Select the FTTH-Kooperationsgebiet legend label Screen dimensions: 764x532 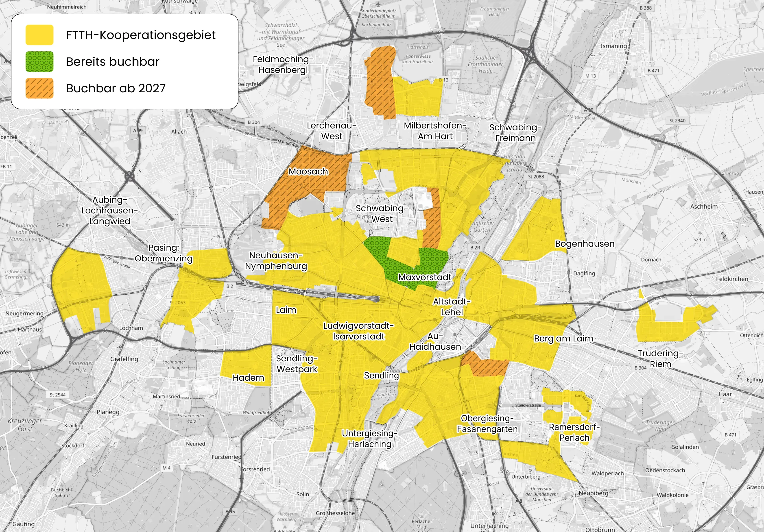[x=141, y=35]
